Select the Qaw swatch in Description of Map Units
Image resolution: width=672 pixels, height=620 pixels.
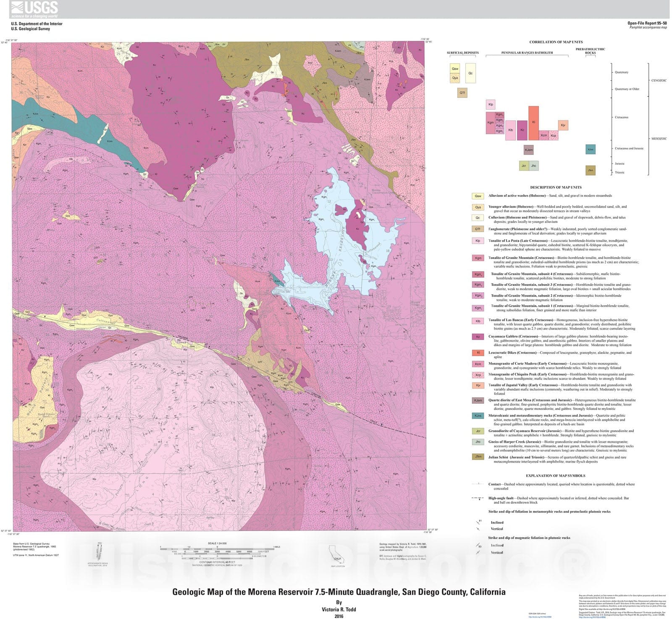478,196
